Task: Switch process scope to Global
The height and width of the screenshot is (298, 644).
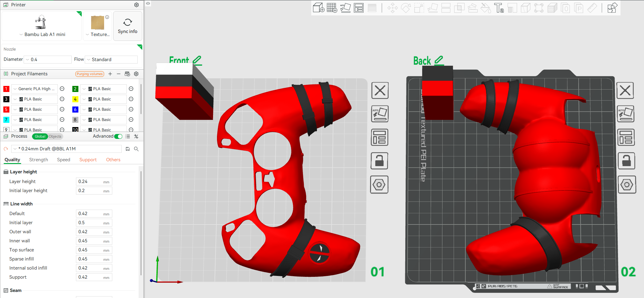Action: [x=40, y=136]
